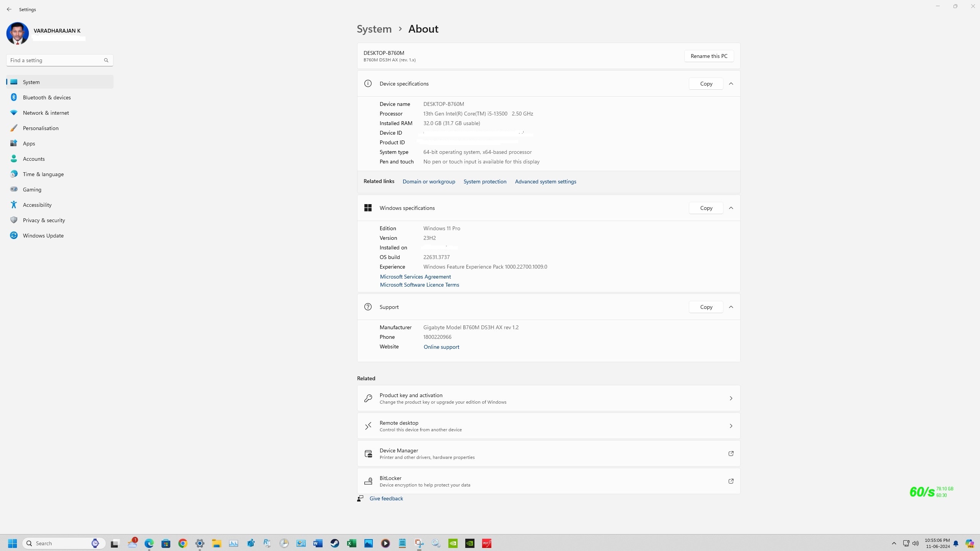This screenshot has height=551, width=980.
Task: Launch Steam from the taskbar
Action: 335,543
